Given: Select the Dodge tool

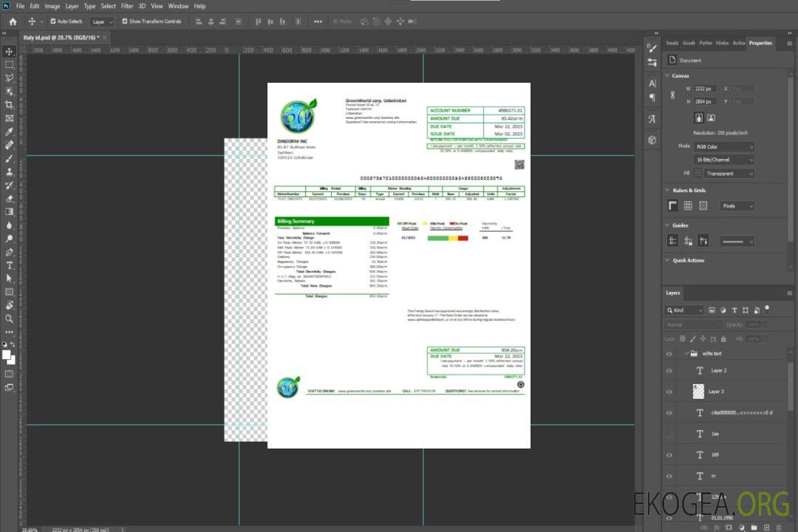Looking at the screenshot, I should (x=9, y=239).
